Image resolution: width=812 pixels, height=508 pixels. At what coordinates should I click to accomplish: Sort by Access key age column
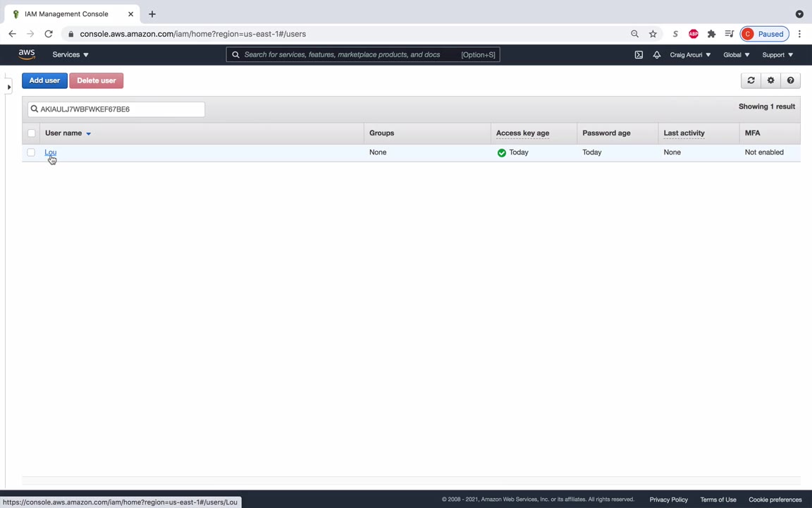click(522, 133)
